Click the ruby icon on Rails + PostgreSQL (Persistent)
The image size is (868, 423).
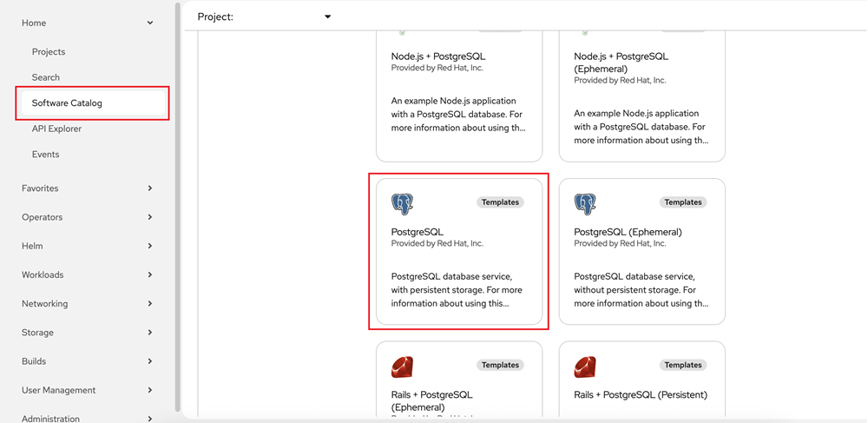[x=586, y=367]
